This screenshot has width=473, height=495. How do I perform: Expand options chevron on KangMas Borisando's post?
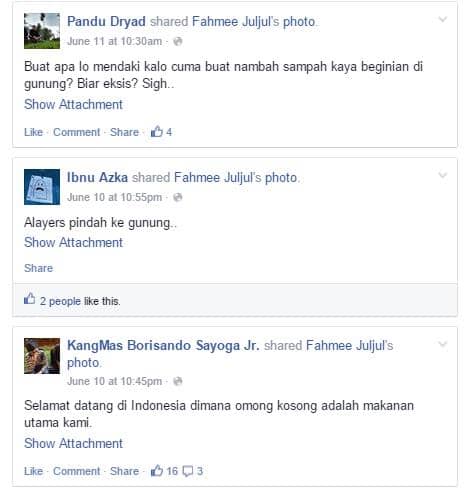pos(442,344)
